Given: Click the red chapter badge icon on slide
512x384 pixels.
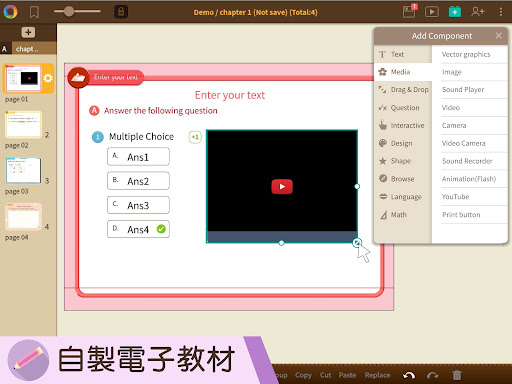Looking at the screenshot, I should (78, 78).
